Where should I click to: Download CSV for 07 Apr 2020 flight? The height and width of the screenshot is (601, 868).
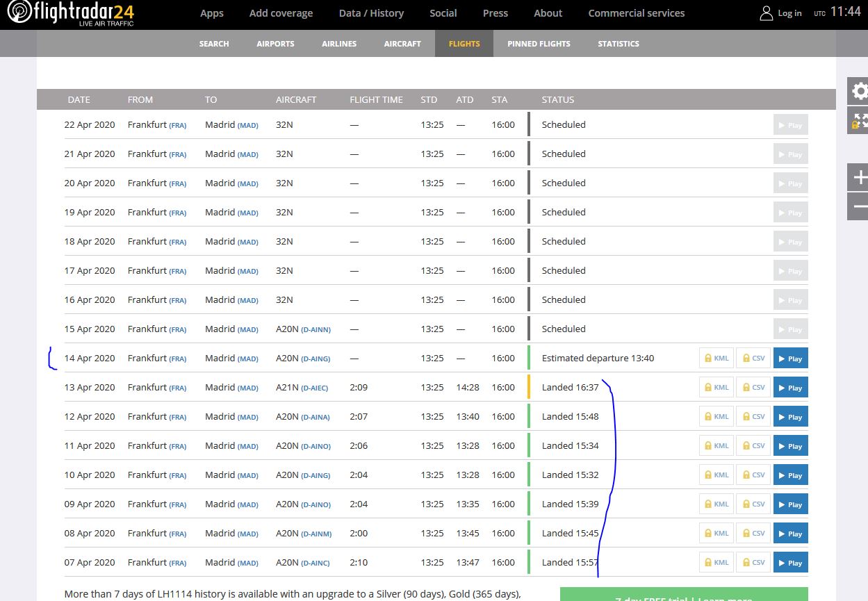(753, 563)
